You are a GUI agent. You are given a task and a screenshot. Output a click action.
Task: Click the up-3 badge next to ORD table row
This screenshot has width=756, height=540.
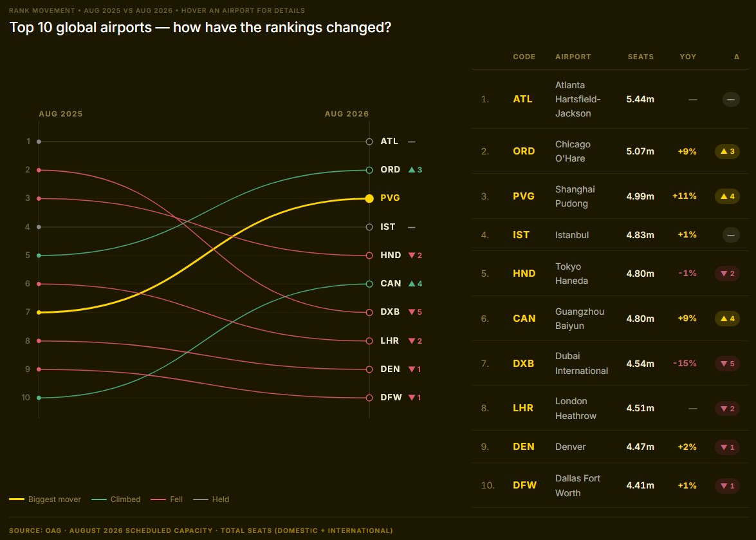[x=727, y=151]
